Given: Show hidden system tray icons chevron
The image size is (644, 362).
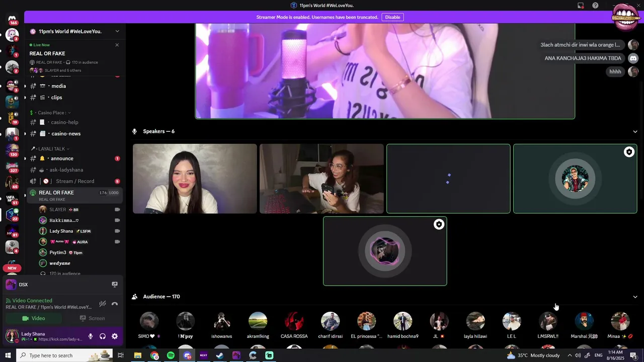Looking at the screenshot, I should click(x=569, y=355).
